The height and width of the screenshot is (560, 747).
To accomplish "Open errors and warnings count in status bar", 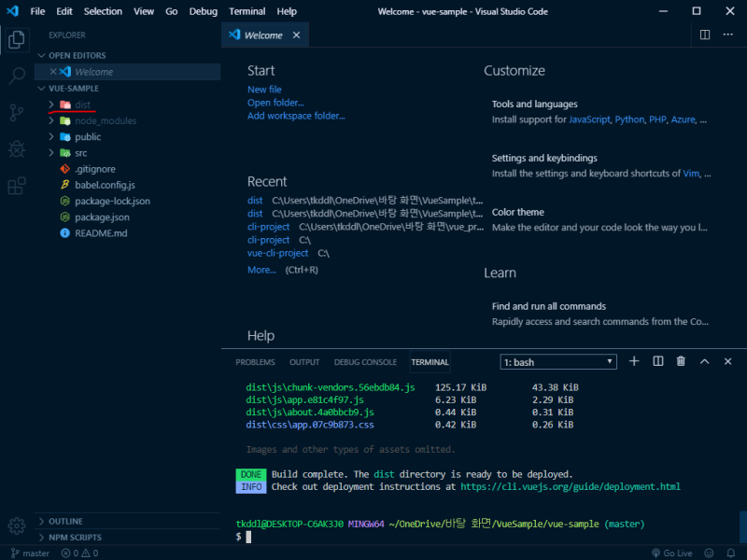I will pos(79,553).
